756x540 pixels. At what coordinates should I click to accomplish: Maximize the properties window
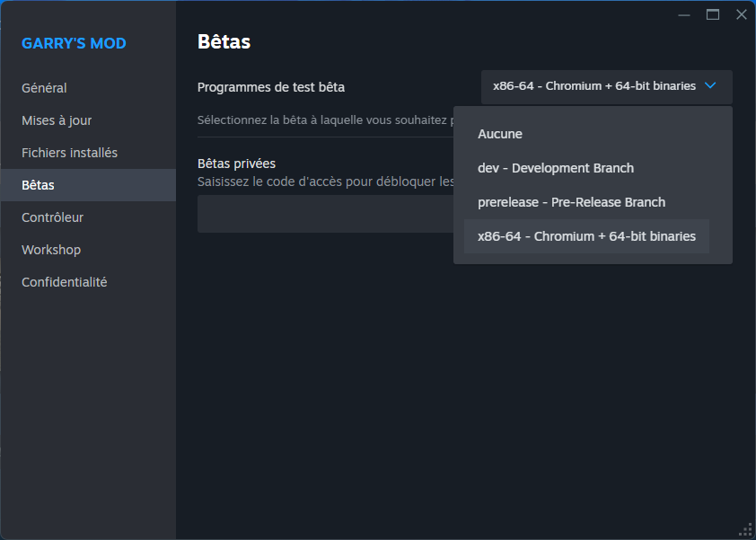pos(713,14)
